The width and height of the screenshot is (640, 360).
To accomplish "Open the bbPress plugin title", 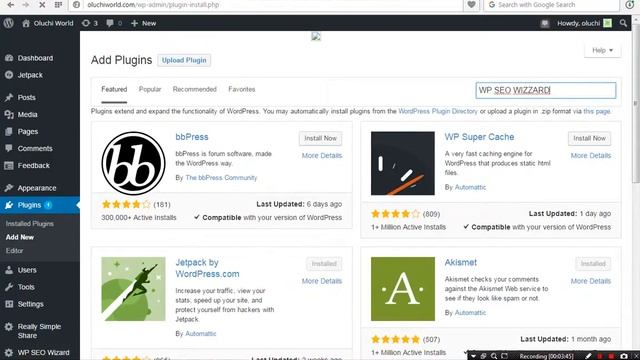I will tap(192, 137).
